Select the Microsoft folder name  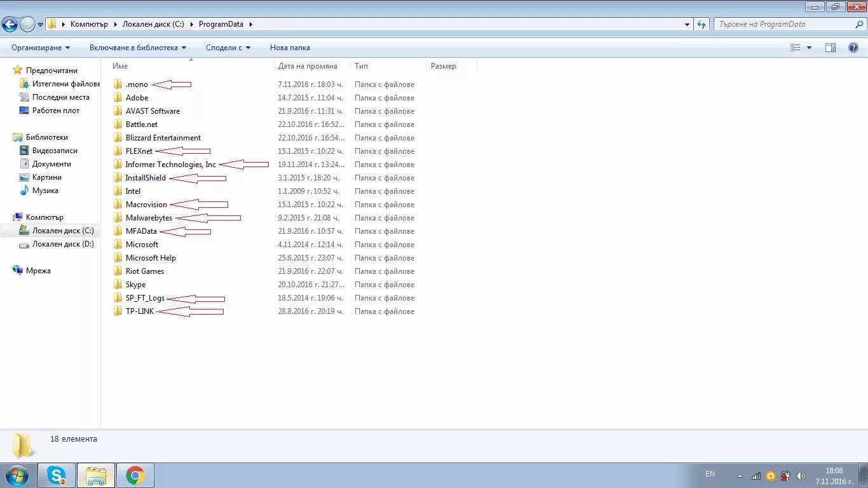pos(142,245)
